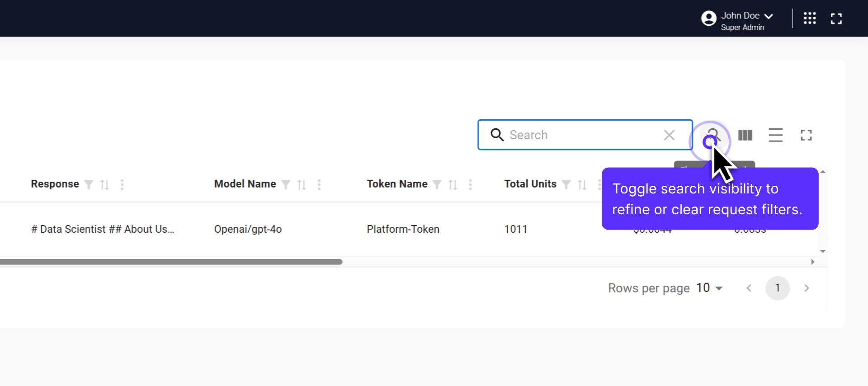Enter browser fullscreen from top bar
The width and height of the screenshot is (868, 386).
pyautogui.click(x=836, y=19)
